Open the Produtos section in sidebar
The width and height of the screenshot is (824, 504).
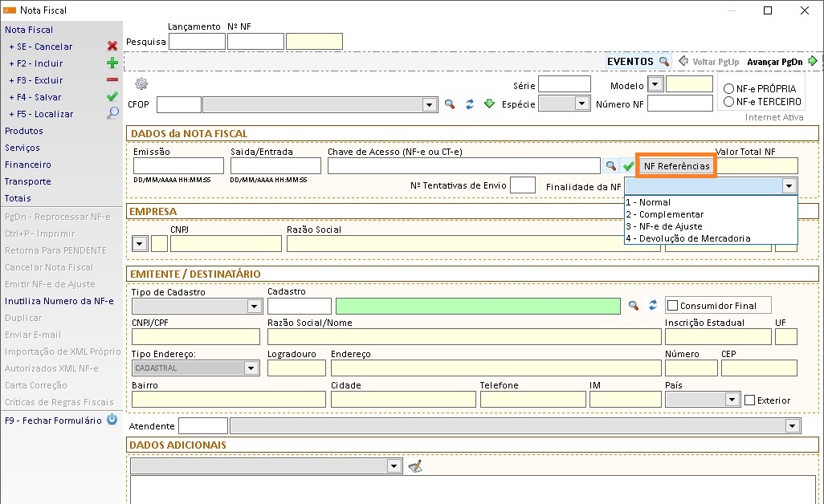pos(24,131)
